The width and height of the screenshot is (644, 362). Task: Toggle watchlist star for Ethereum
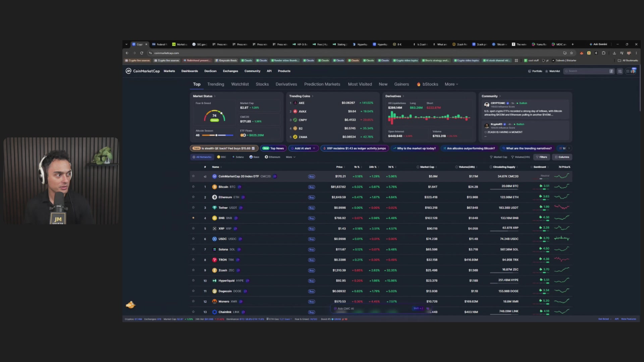[193, 197]
